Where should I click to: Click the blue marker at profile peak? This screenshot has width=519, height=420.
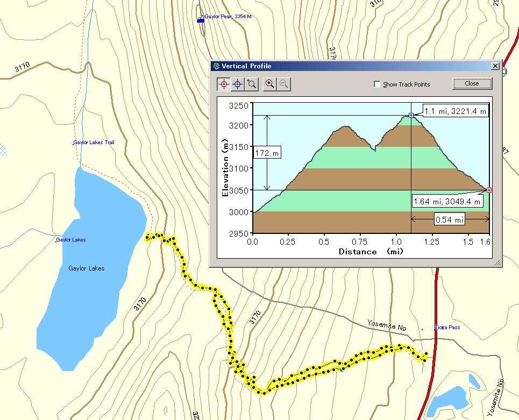(411, 115)
